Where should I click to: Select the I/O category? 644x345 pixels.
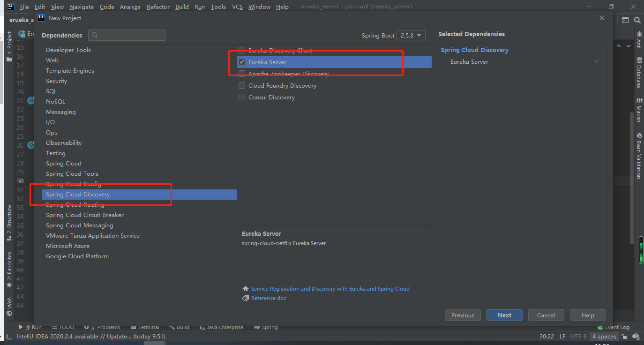coord(139,122)
